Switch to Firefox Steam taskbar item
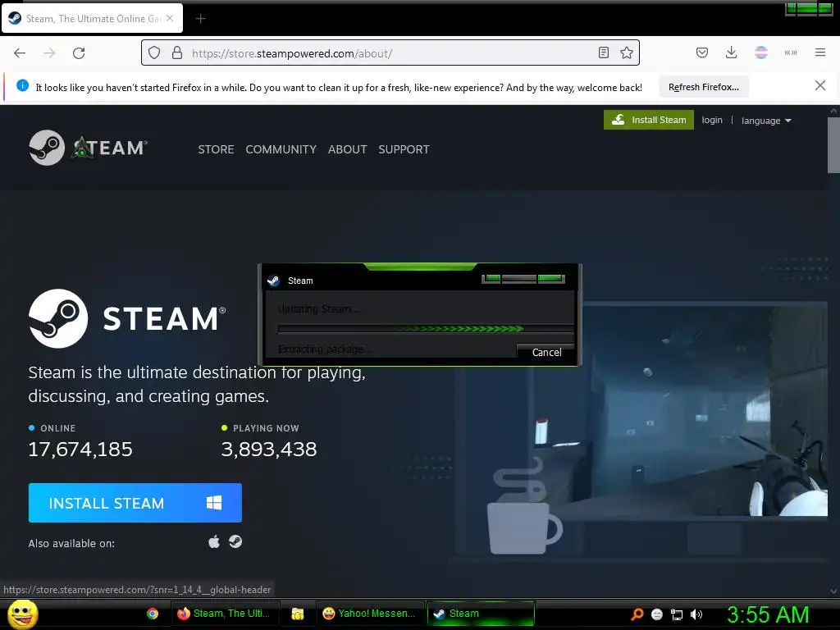Viewport: 840px width, 630px height. coord(224,614)
